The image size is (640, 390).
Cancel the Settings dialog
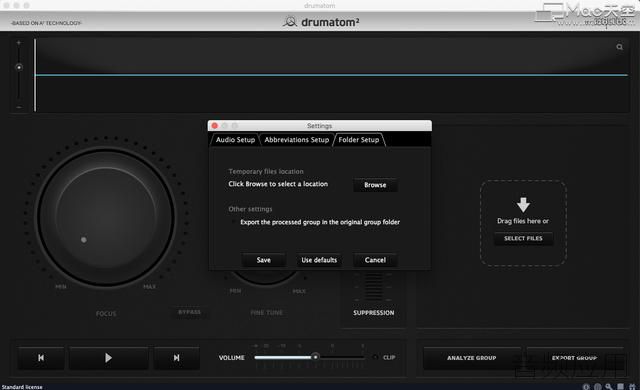tap(375, 260)
